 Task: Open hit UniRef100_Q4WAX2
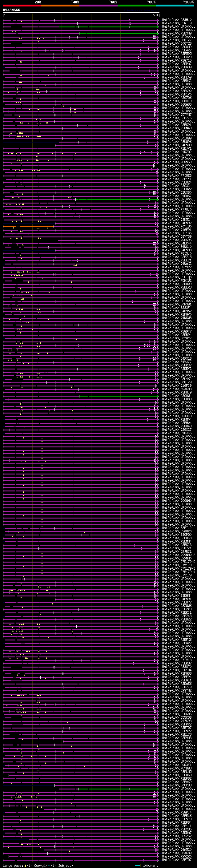[x=177, y=264]
